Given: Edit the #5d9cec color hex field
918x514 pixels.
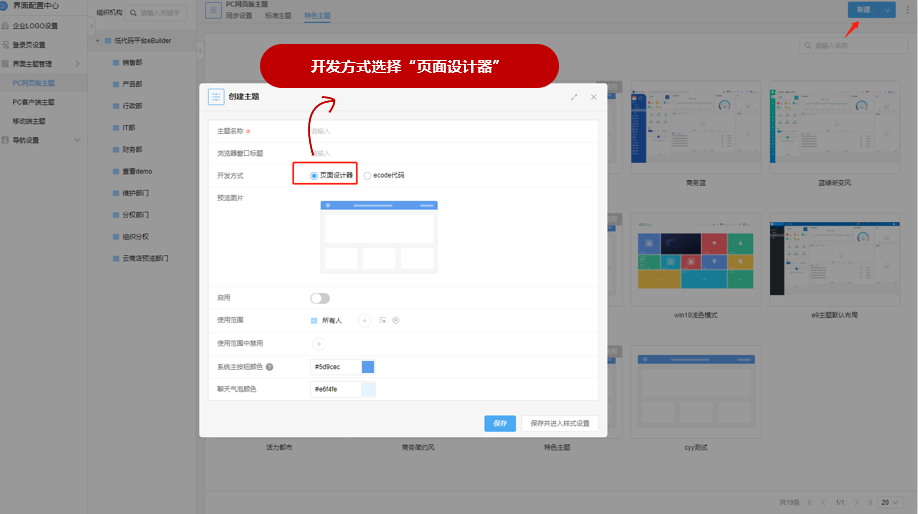Looking at the screenshot, I should pos(335,367).
